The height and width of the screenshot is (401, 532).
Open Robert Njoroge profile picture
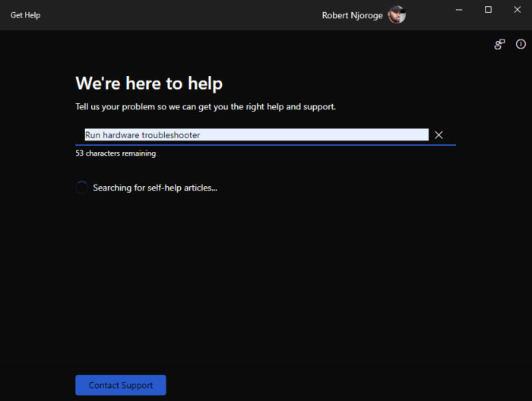(397, 14)
